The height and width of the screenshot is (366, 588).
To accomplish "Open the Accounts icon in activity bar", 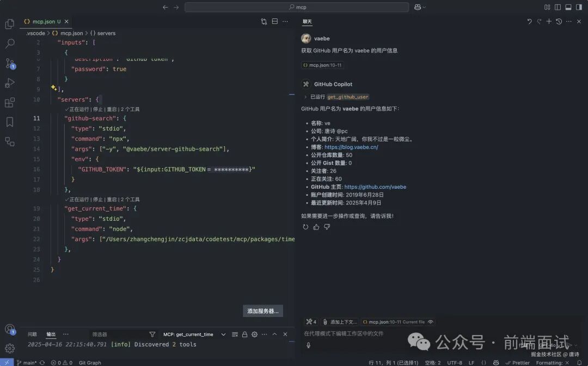I will [10, 329].
